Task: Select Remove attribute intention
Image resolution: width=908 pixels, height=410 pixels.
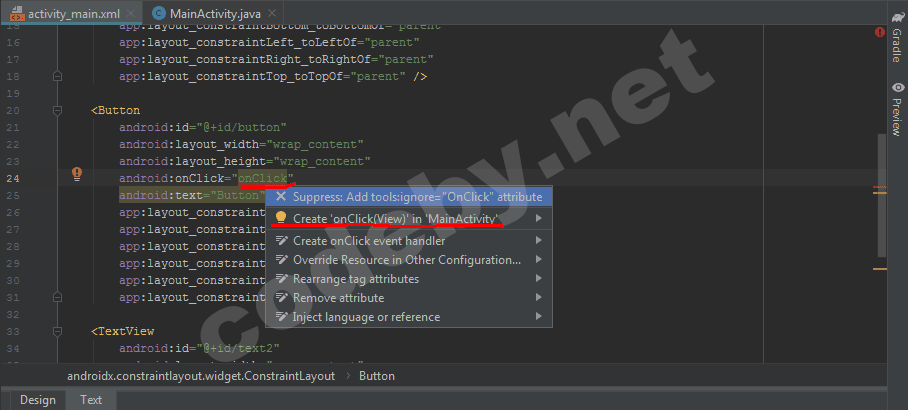Action: click(x=409, y=298)
